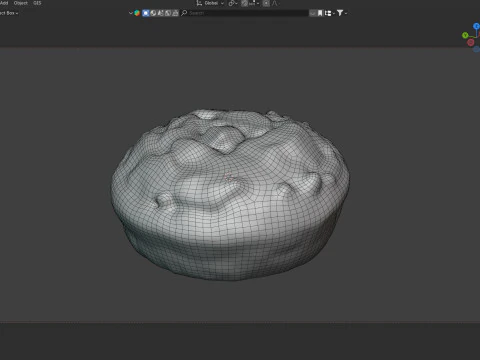Click the bookmark icon right of search field
Screen dimensions: 480x360
[320, 13]
